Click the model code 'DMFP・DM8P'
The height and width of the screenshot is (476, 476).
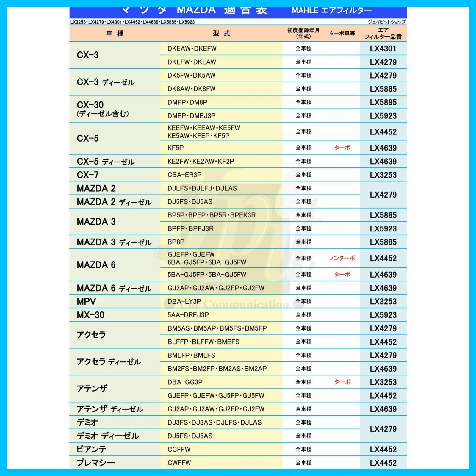187,102
